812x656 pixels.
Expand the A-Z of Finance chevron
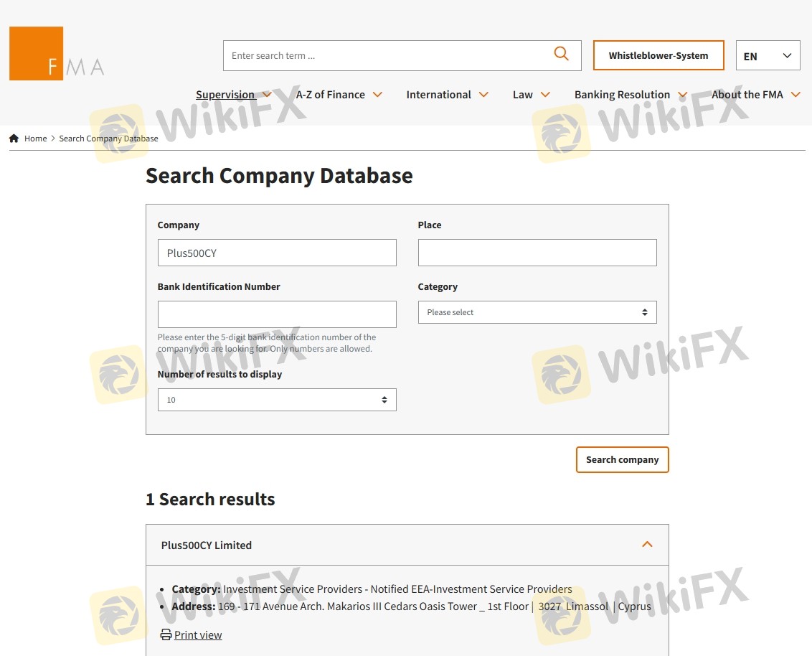(x=377, y=95)
